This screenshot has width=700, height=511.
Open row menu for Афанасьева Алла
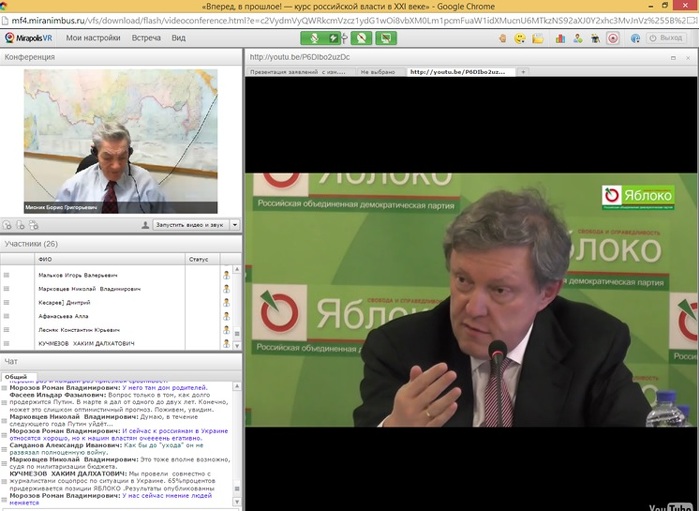(x=6, y=316)
